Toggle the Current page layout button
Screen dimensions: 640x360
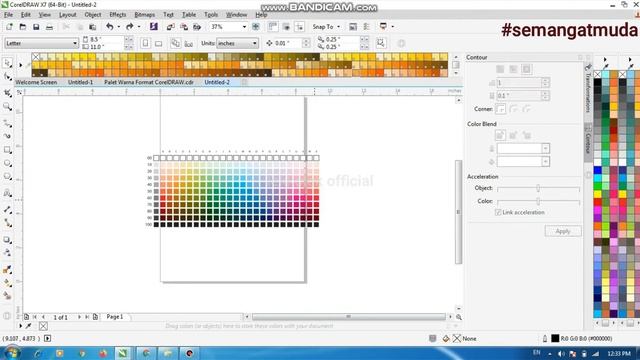coord(189,43)
